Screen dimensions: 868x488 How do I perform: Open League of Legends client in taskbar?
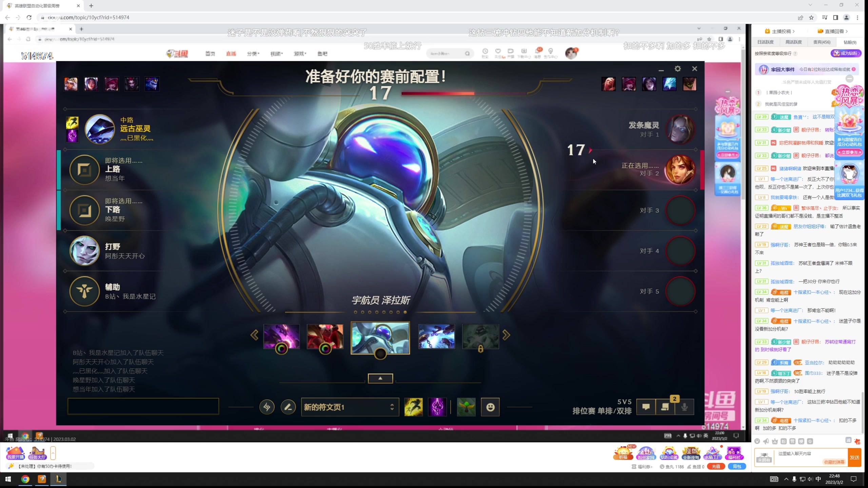(58, 479)
